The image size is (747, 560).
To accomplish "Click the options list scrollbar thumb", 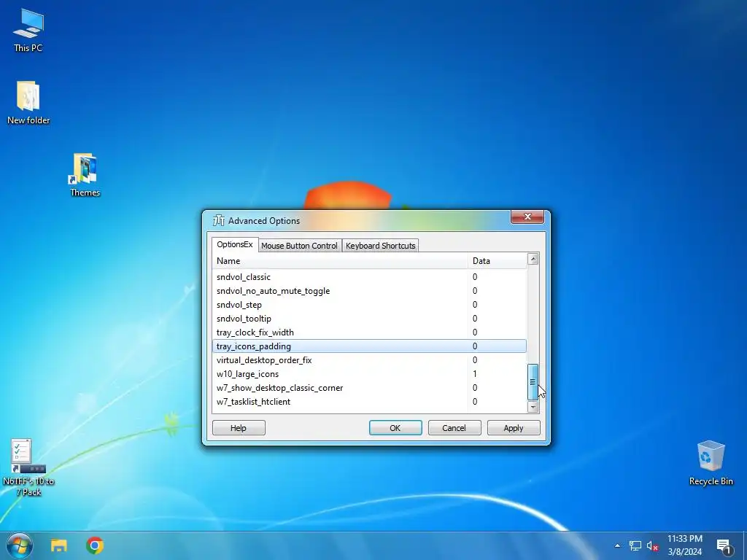I will pos(533,382).
